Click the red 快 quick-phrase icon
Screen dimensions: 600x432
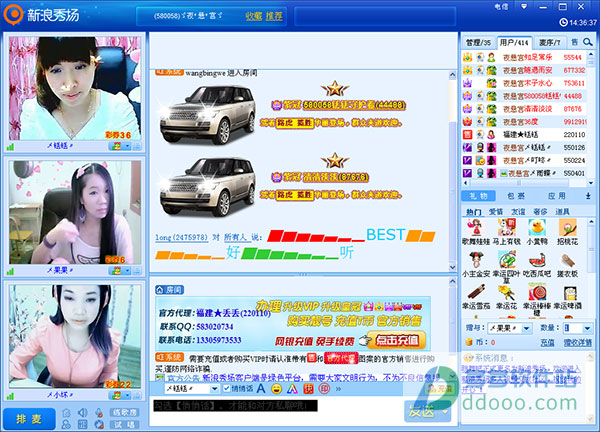[308, 389]
